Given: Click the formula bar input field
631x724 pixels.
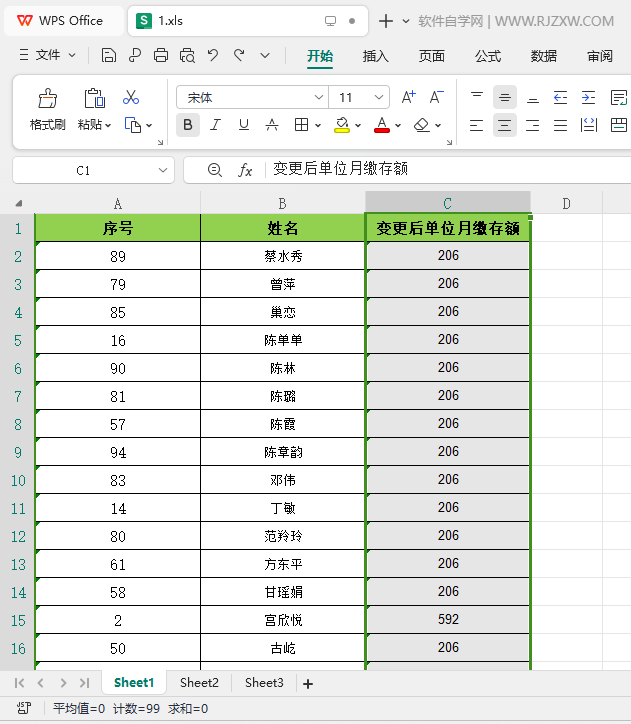Looking at the screenshot, I should pyautogui.click(x=450, y=169).
